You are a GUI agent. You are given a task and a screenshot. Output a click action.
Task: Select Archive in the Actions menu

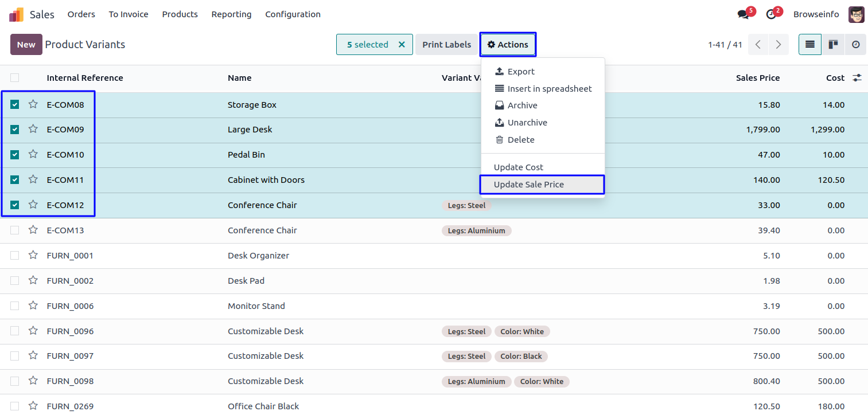point(522,105)
